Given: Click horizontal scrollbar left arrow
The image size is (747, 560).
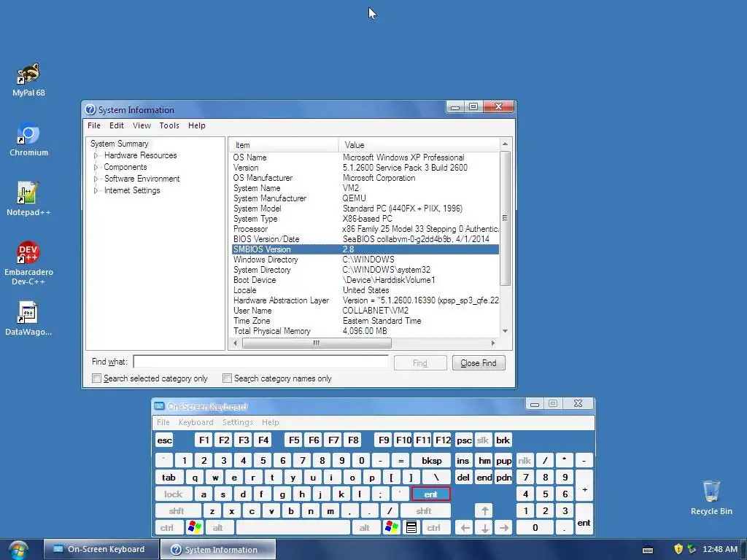Looking at the screenshot, I should 235,343.
